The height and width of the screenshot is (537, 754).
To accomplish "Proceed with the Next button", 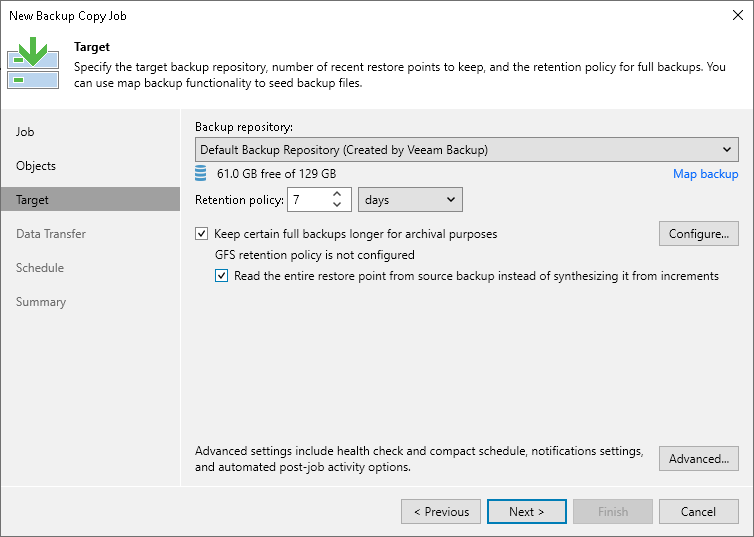I will (x=527, y=512).
